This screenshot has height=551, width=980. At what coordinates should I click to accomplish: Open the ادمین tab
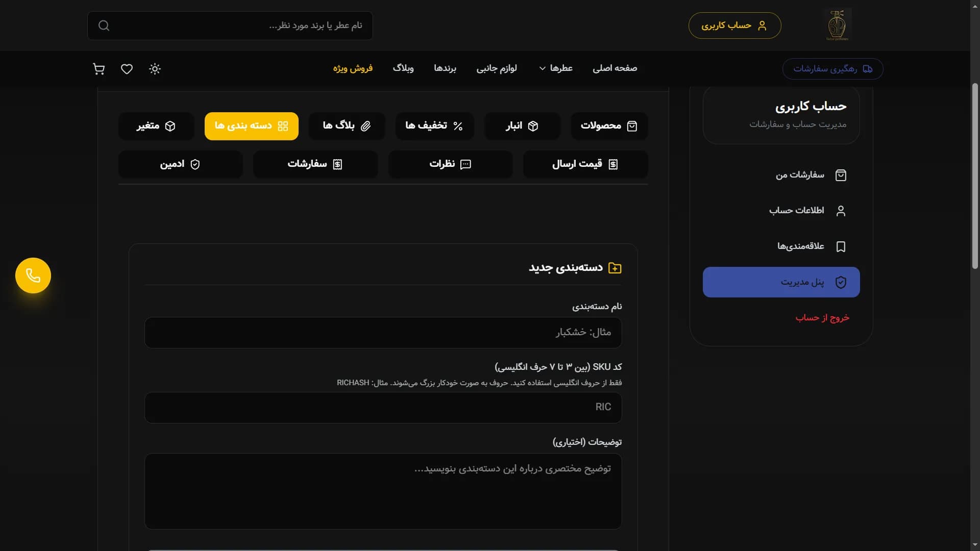click(x=180, y=164)
